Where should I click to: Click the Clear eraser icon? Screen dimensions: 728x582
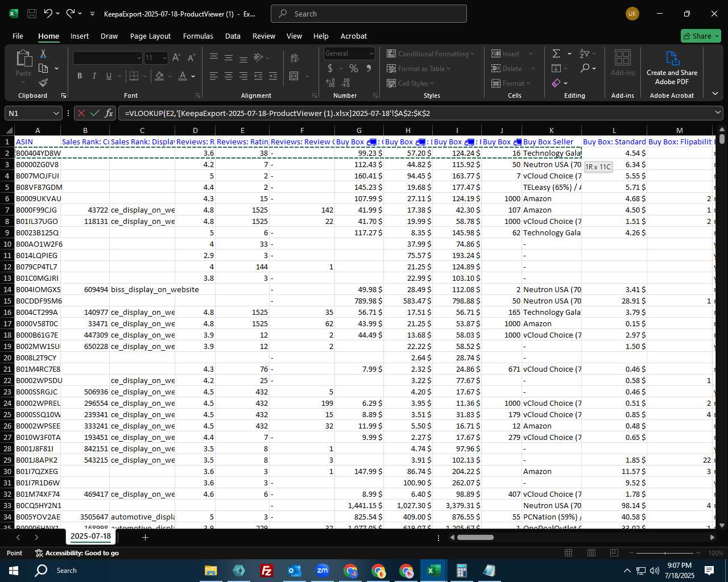[x=556, y=83]
